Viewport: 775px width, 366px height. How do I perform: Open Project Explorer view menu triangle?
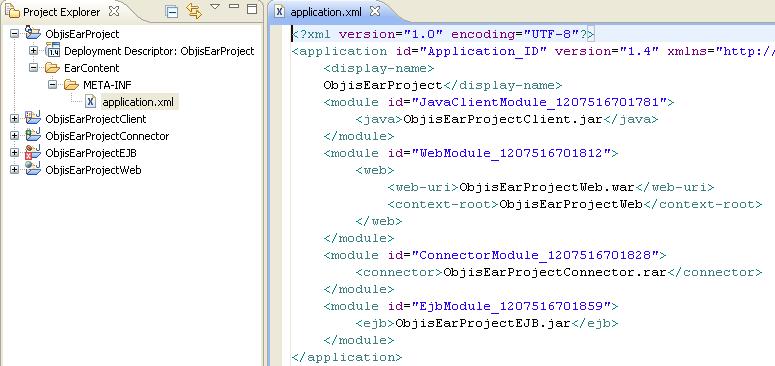click(215, 6)
